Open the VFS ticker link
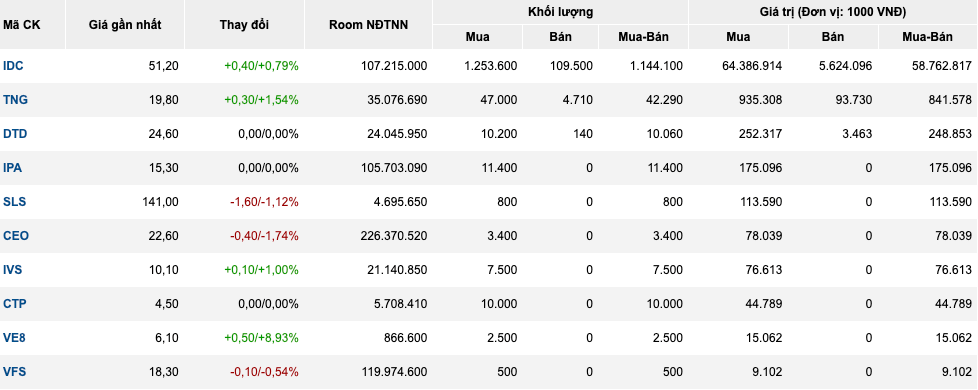 14,372
